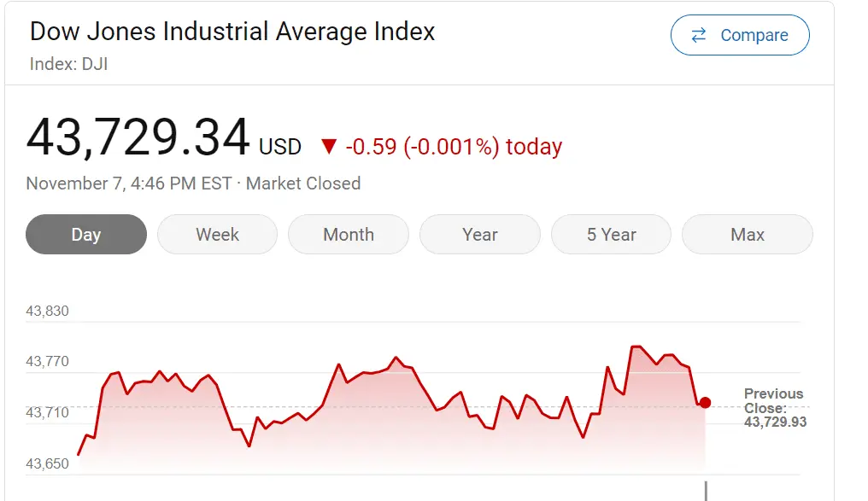Click the 43,650 y-axis label
Screen dimensions: 868x501
[48, 464]
